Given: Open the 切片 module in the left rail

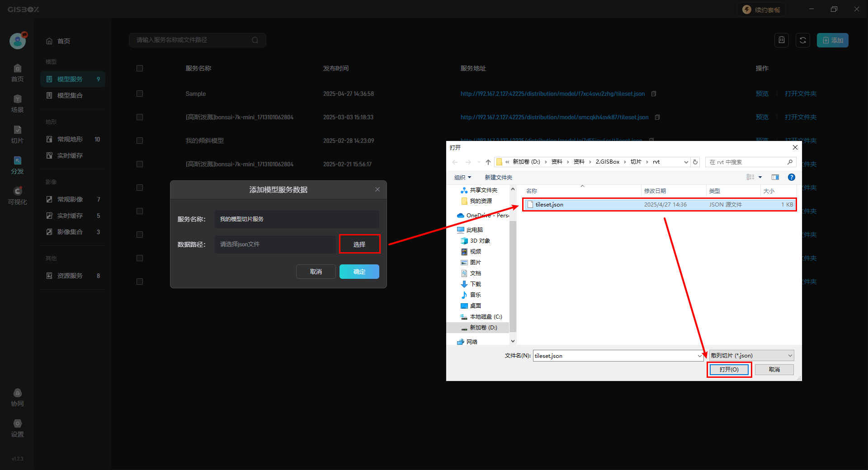Looking at the screenshot, I should coord(17,134).
